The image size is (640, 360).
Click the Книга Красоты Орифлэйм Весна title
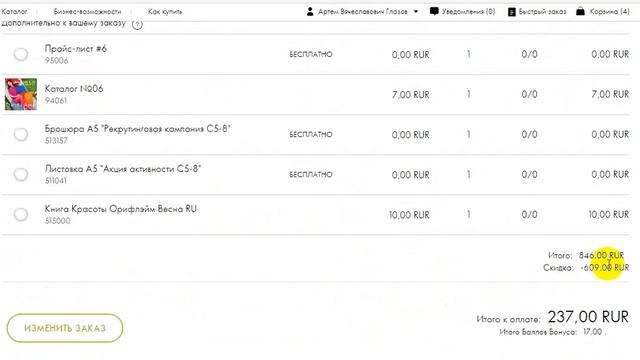pos(121,209)
